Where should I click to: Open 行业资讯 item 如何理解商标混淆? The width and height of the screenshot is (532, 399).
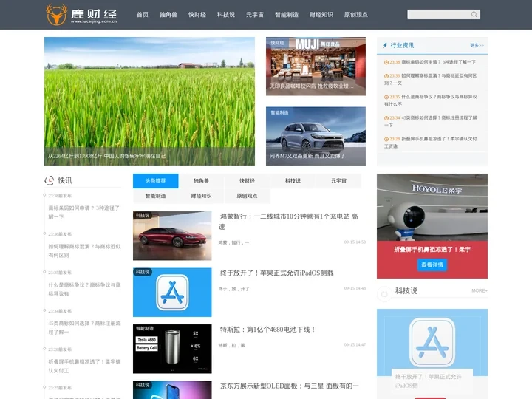click(431, 79)
